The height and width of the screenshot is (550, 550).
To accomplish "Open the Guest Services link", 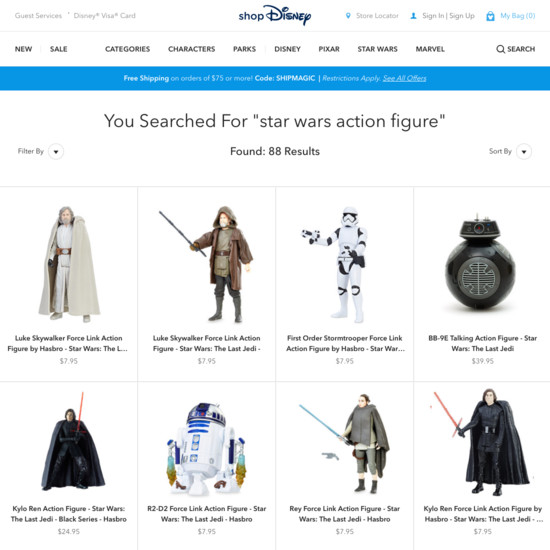I will (x=38, y=16).
